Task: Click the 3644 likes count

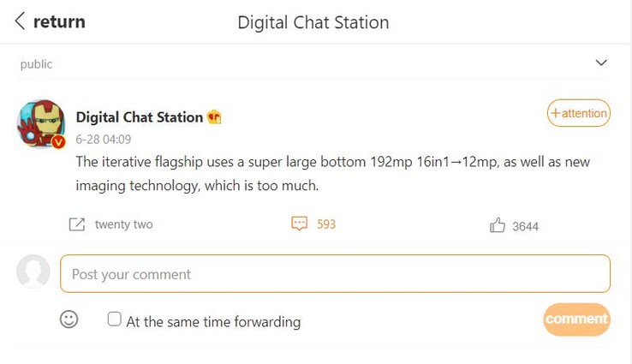Action: (x=525, y=226)
